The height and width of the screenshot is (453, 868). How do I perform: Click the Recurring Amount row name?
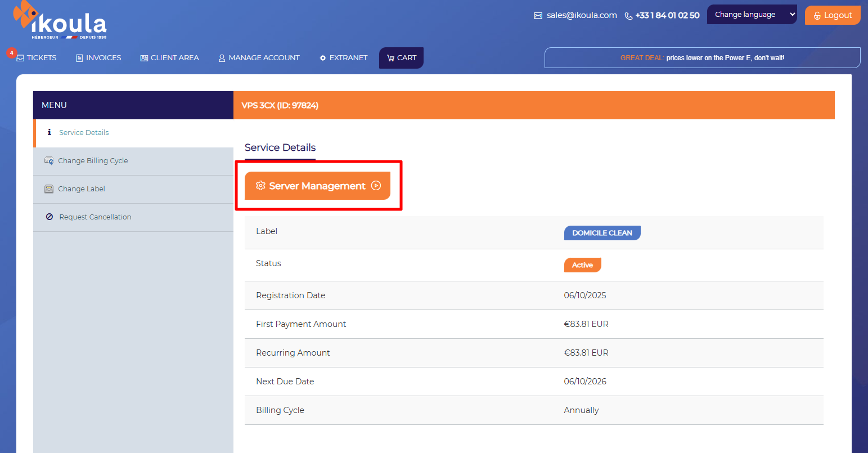293,353
